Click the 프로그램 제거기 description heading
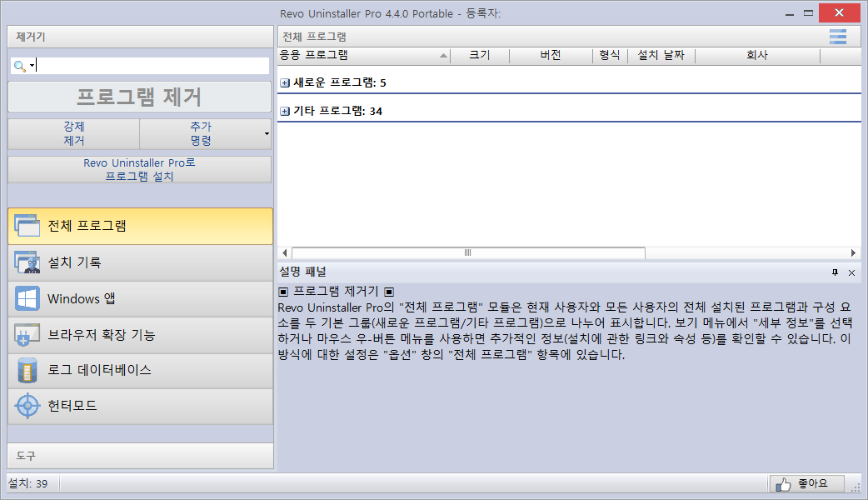 [x=336, y=292]
